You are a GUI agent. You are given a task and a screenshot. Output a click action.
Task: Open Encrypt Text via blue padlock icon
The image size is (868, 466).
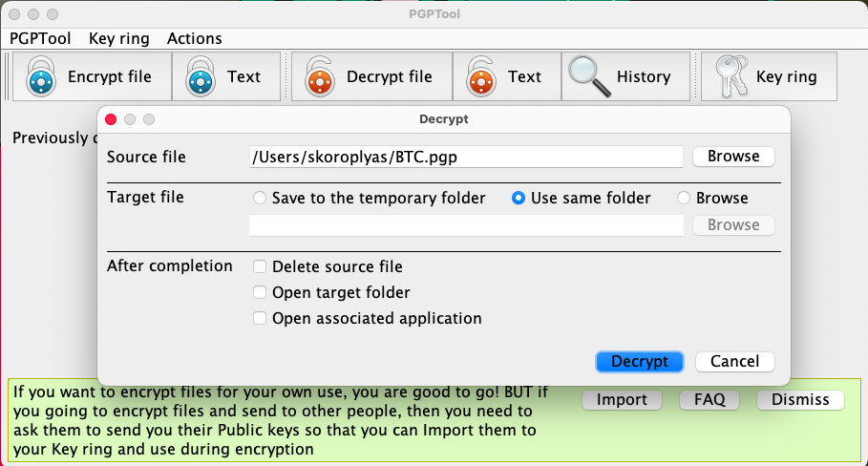pos(201,76)
